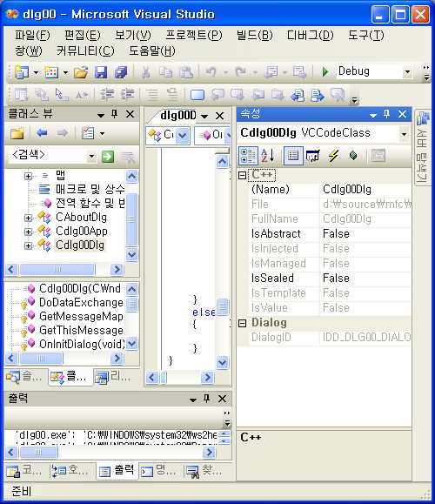Close the 속성 properties panel
Image resolution: width=435 pixels, height=504 pixels.
(x=402, y=114)
